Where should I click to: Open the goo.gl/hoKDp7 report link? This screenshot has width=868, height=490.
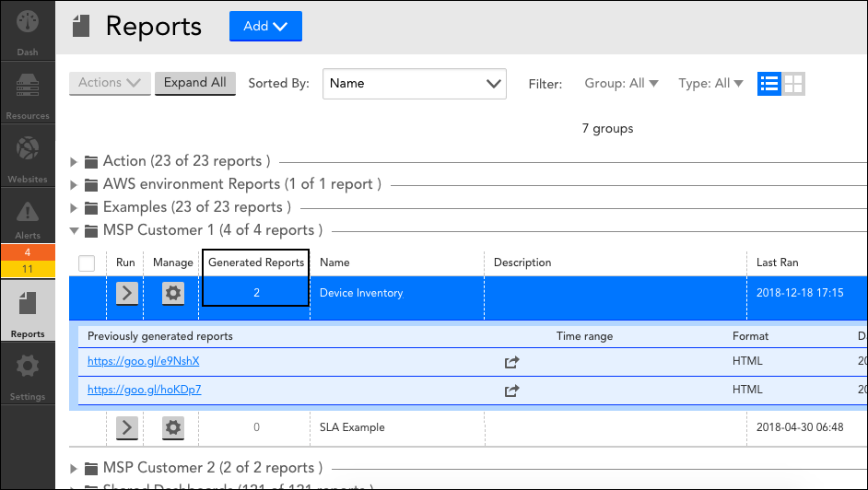[144, 390]
